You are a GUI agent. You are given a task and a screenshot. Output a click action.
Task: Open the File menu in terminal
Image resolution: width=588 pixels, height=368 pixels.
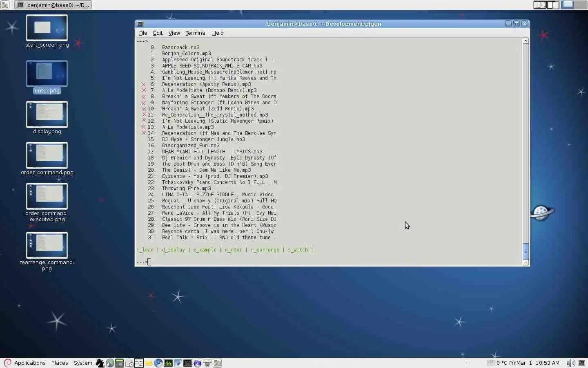(x=143, y=33)
